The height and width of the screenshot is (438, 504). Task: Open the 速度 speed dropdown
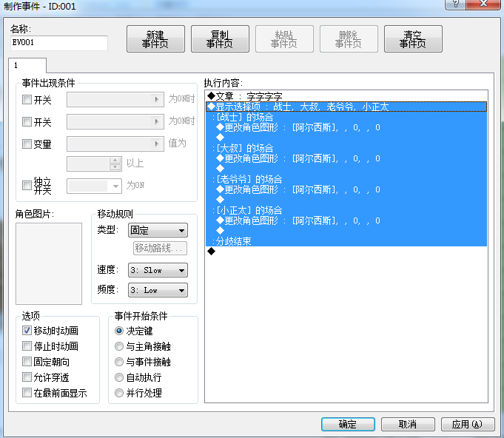[x=158, y=270]
